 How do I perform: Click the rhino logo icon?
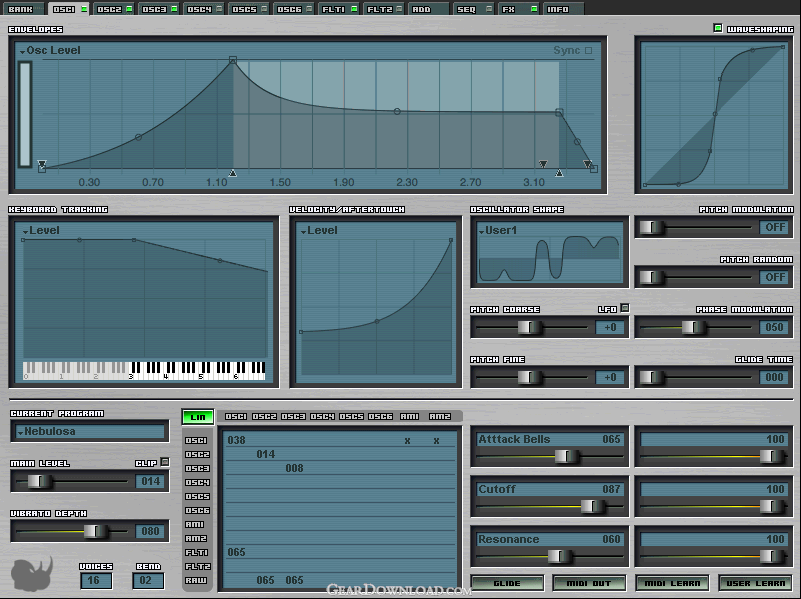click(32, 575)
